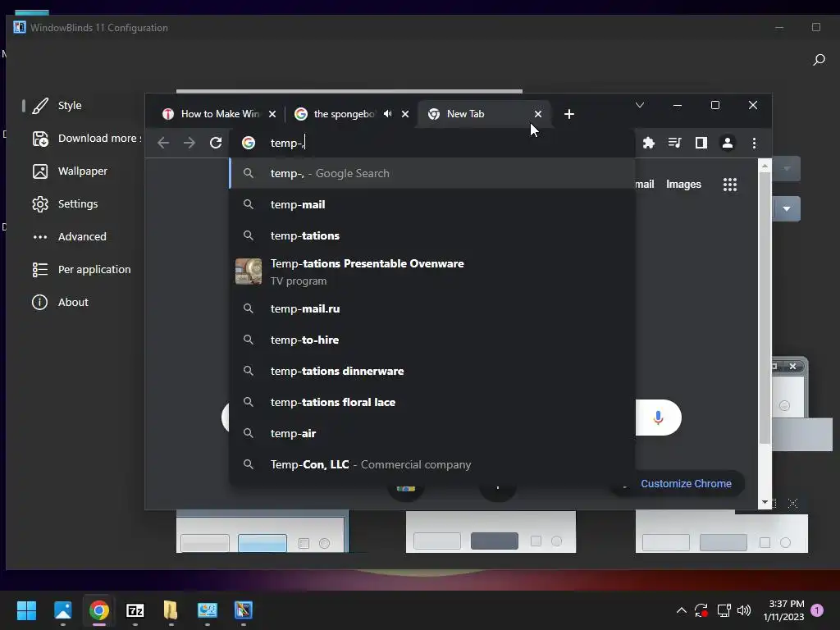
Task: Select the temp-tations dinnerware suggestion
Action: [432, 371]
